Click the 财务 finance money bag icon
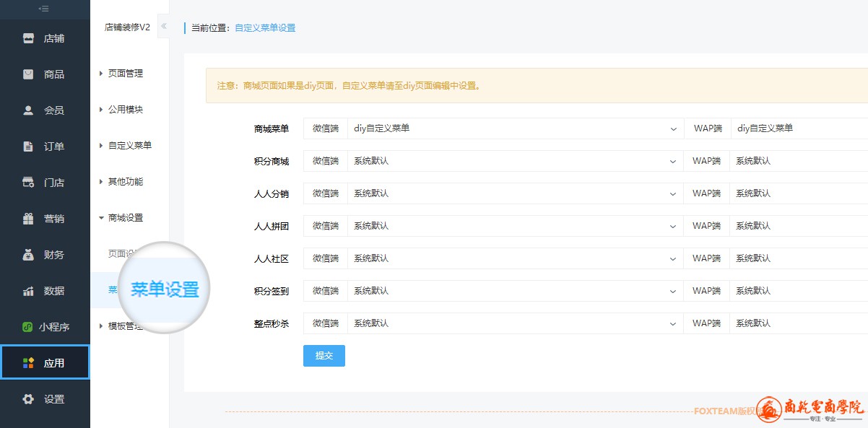 tap(28, 255)
